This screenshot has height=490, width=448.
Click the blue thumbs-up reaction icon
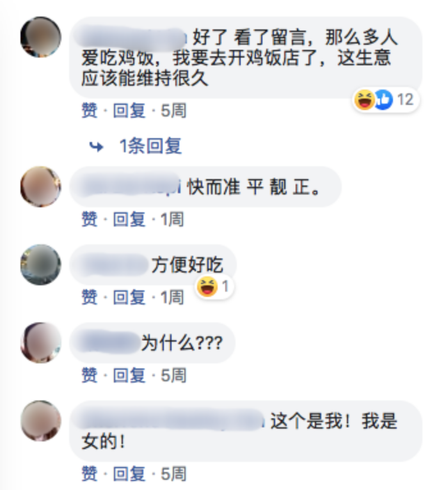tap(383, 100)
